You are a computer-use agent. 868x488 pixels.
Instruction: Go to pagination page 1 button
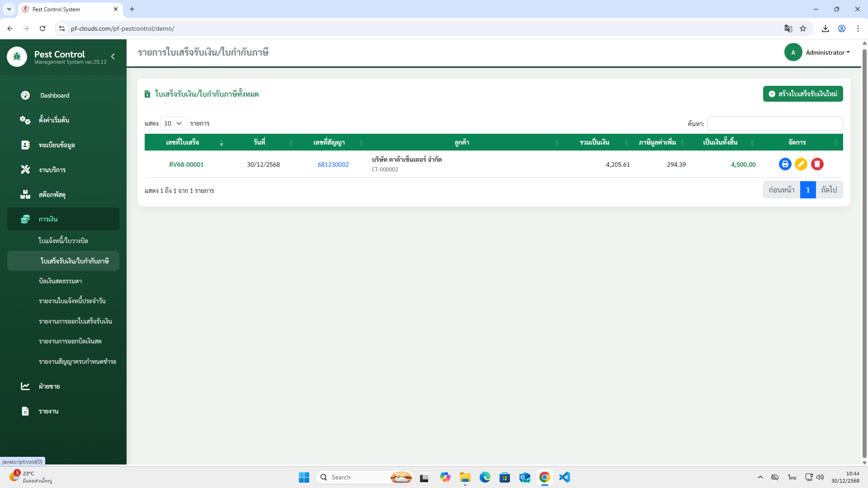tap(807, 190)
